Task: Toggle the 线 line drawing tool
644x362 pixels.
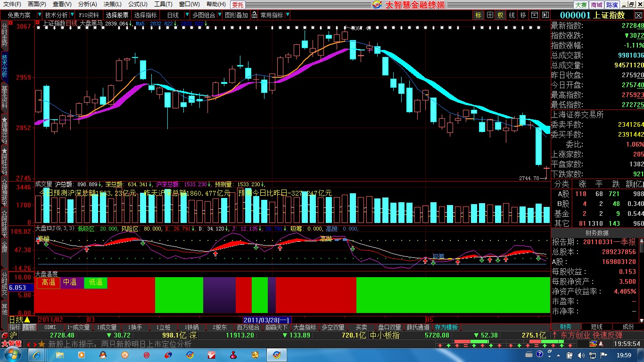Action: click(x=512, y=15)
